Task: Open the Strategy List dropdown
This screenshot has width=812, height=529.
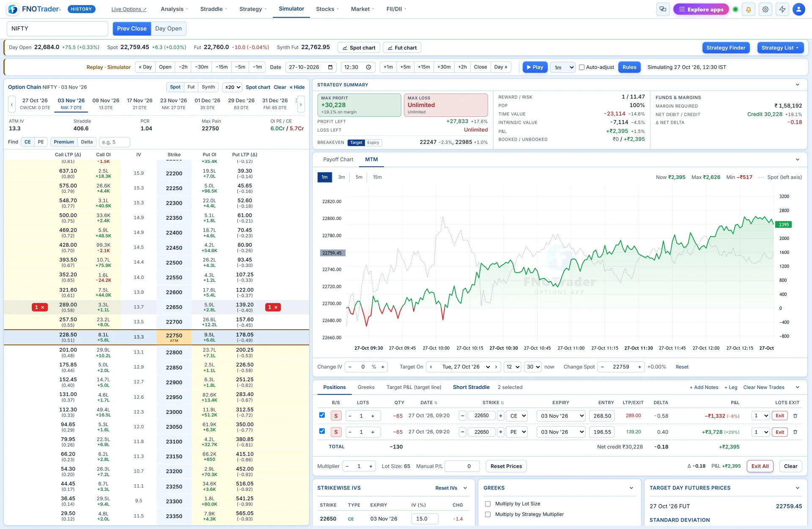Action: pos(780,48)
